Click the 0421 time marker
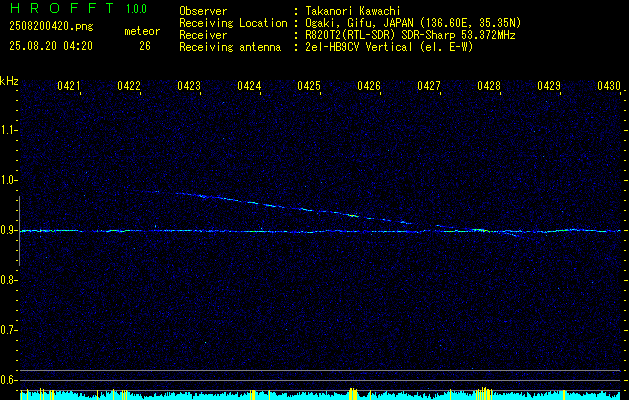The image size is (629, 400). (69, 85)
